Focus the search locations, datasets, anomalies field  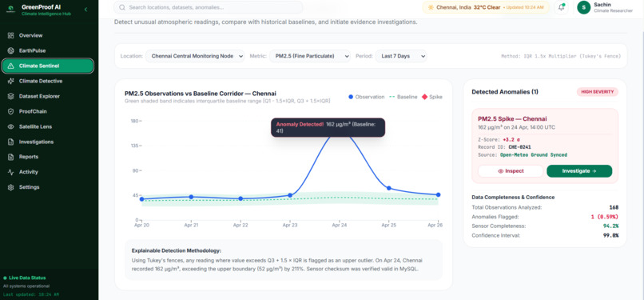(209, 7)
